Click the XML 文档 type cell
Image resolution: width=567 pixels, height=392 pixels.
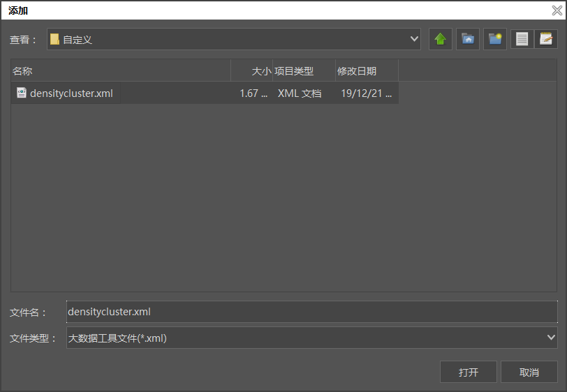[300, 93]
